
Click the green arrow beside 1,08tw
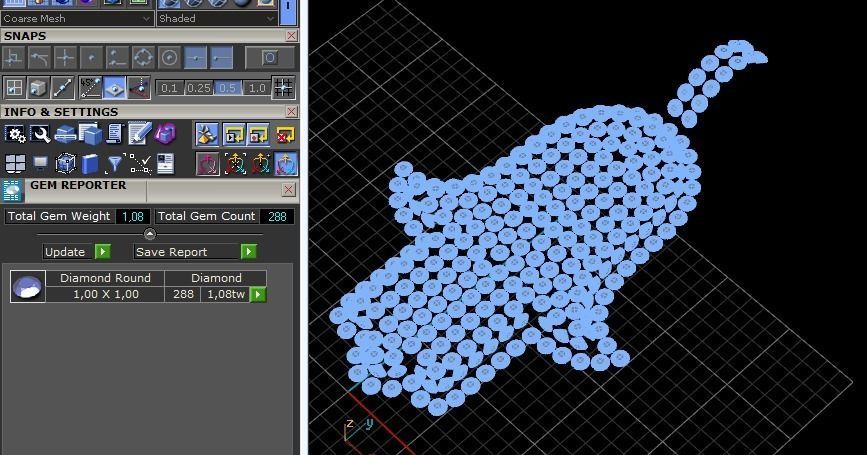[258, 294]
